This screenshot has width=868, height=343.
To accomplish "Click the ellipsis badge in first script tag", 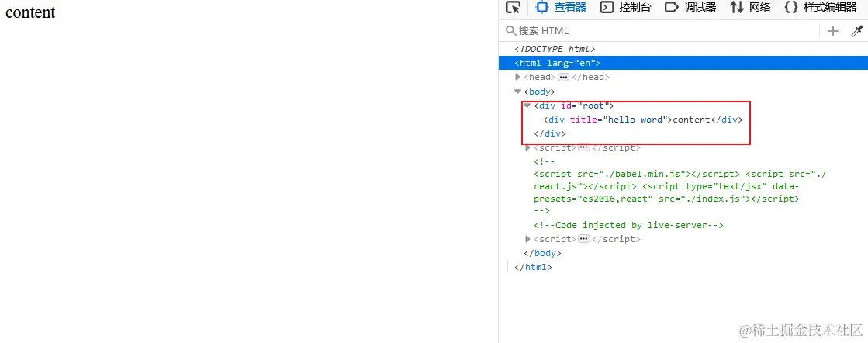I will click(583, 148).
